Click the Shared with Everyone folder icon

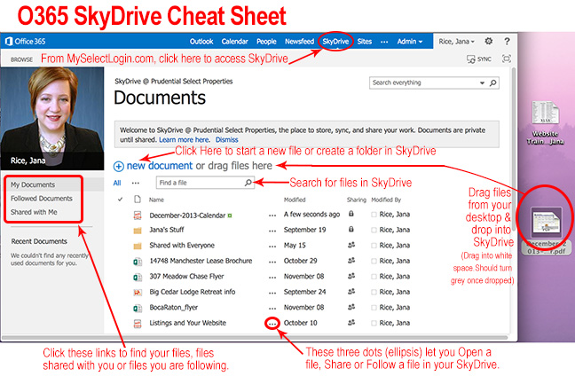point(138,246)
